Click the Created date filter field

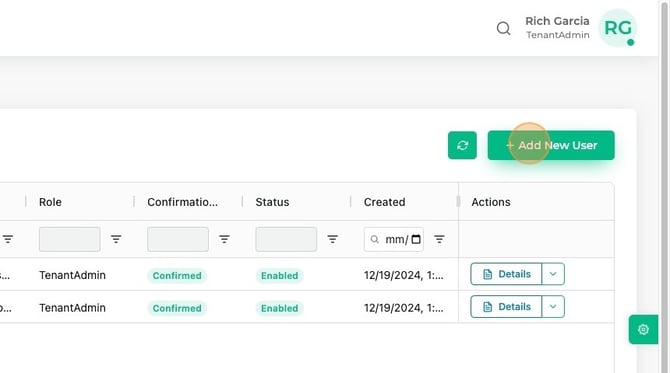tap(394, 239)
